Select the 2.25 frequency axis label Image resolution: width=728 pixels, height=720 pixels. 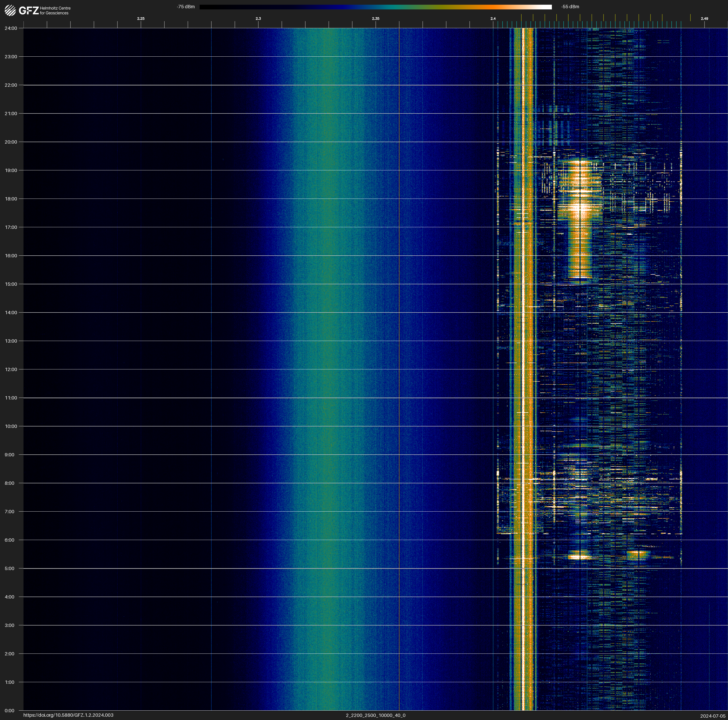click(140, 19)
